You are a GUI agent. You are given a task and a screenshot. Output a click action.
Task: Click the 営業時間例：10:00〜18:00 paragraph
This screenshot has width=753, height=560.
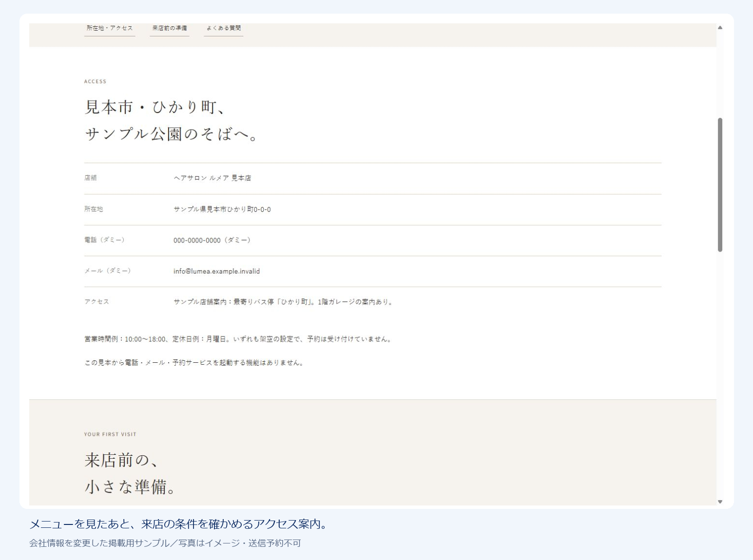(x=238, y=339)
